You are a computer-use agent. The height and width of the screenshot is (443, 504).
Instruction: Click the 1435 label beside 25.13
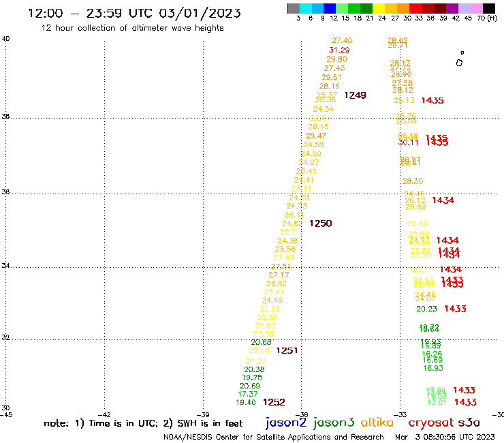pos(432,101)
